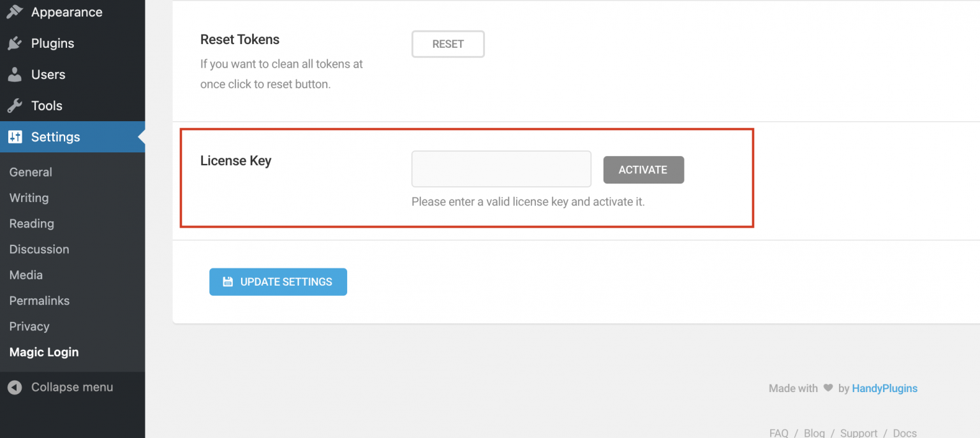Click the Appearance paintbrush icon

[15, 11]
